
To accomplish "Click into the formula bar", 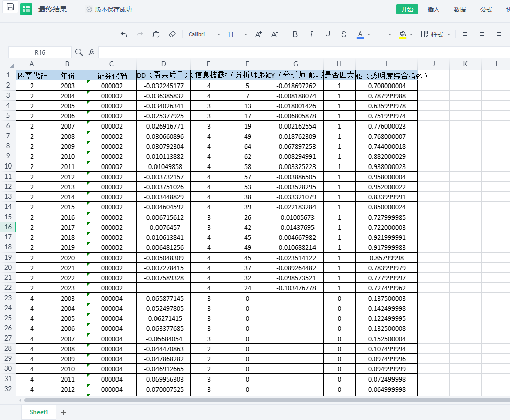I will coord(304,52).
